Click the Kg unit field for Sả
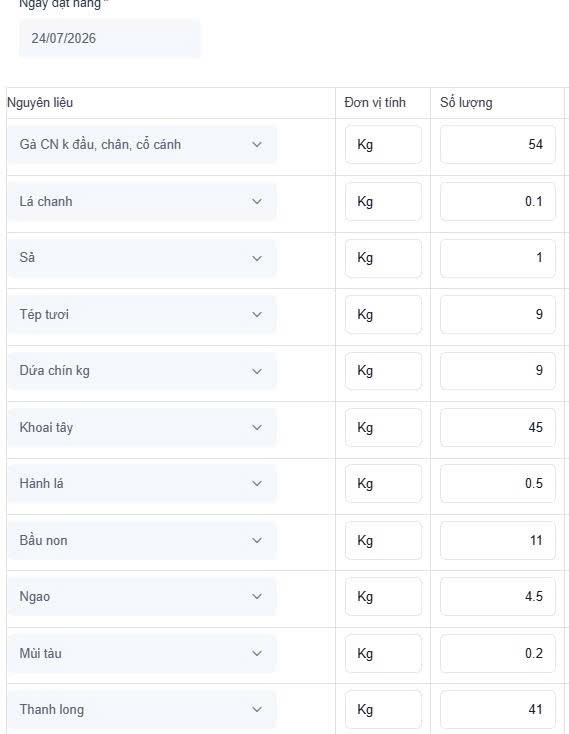Screen dimensions: 569x734 click(383, 258)
